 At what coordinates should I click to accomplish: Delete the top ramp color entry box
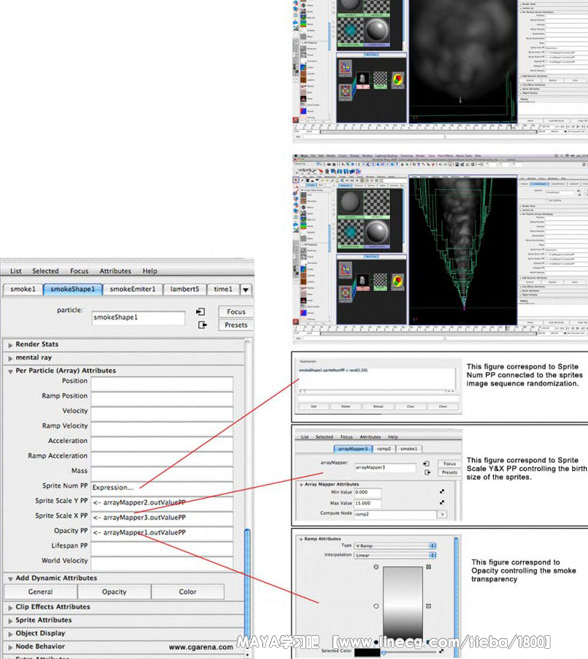coord(428,567)
